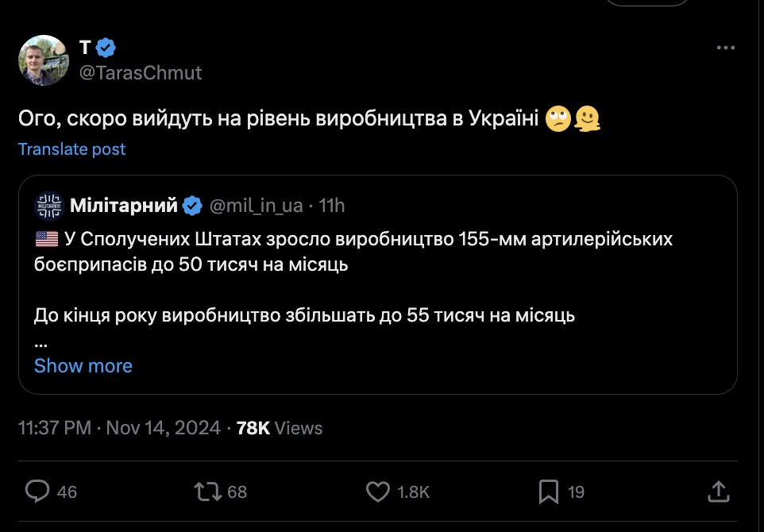Repost this tweet via the arrows icon
This screenshot has height=532, width=764.
pos(208,492)
